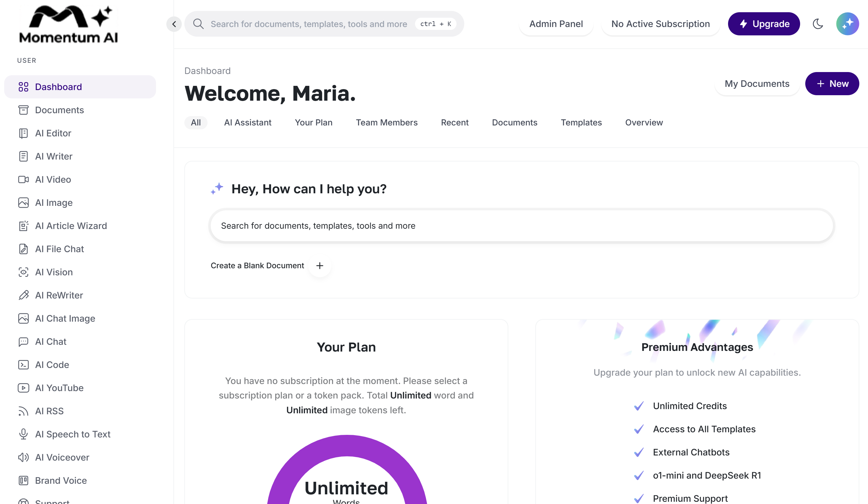Select the Templates tab
The height and width of the screenshot is (504, 868).
click(581, 123)
